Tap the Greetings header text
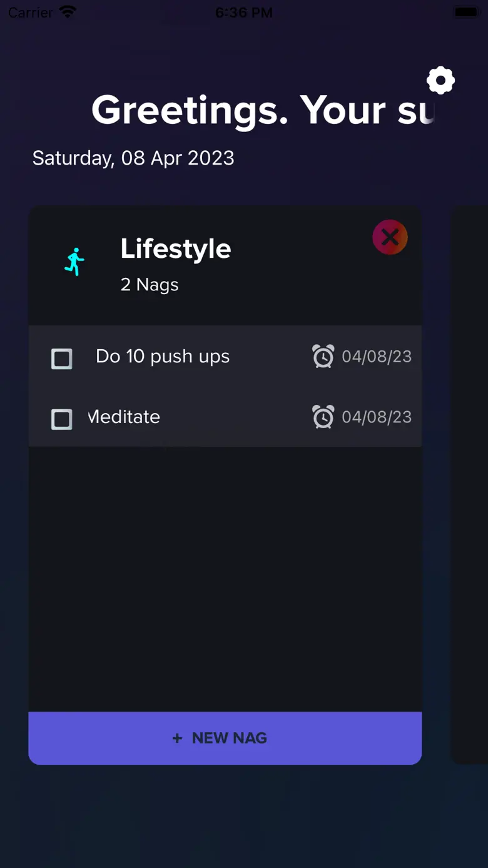 (x=263, y=111)
